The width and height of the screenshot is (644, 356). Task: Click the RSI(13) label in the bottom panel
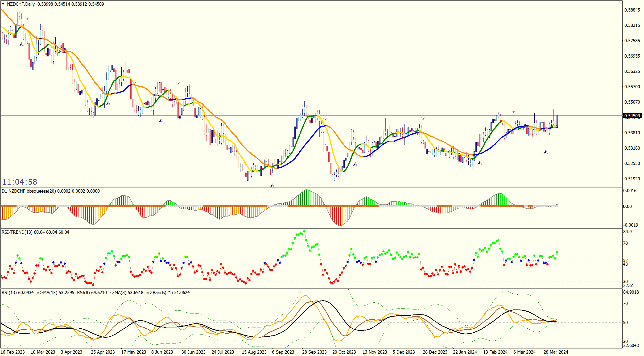click(9, 293)
